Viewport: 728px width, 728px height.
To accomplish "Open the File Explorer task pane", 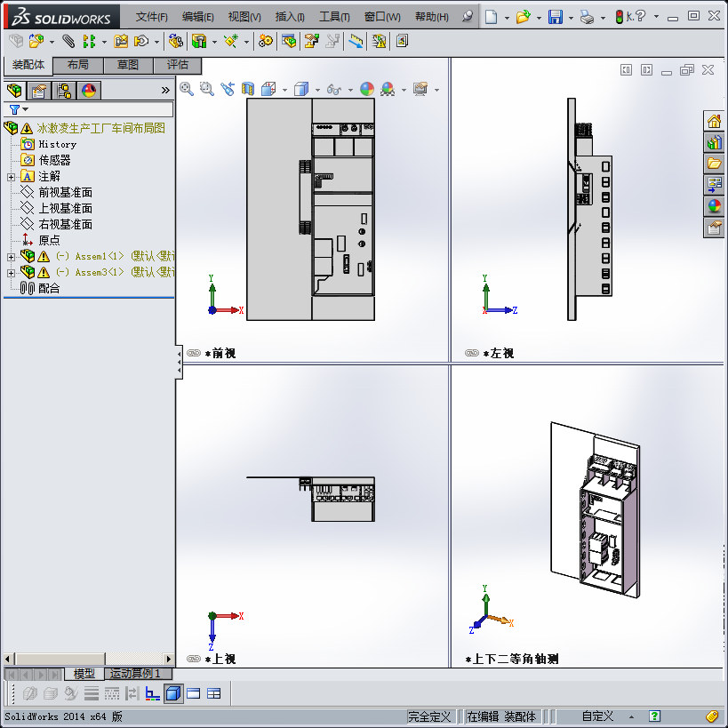I will coord(714,164).
